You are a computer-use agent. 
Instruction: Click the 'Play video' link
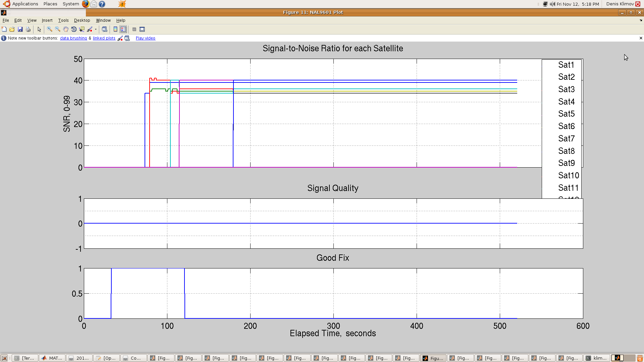point(146,38)
